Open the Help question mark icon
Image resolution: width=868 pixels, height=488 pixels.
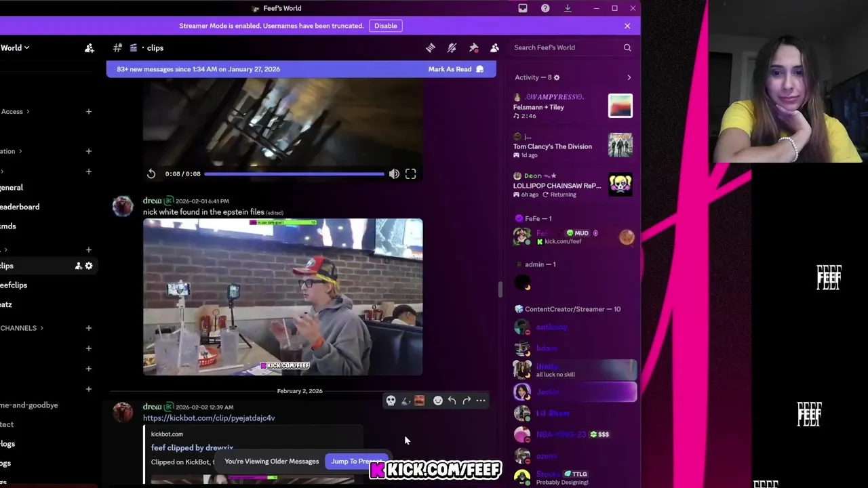[545, 8]
